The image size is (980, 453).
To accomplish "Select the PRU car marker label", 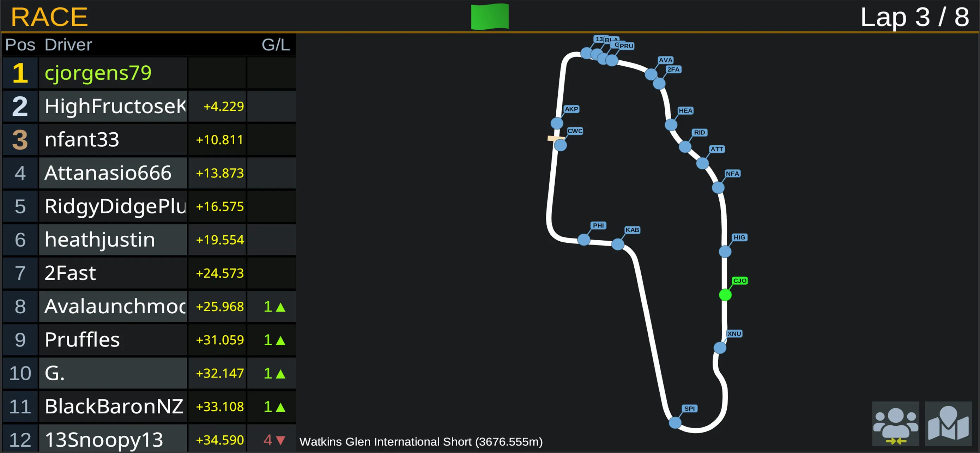I will 626,46.
